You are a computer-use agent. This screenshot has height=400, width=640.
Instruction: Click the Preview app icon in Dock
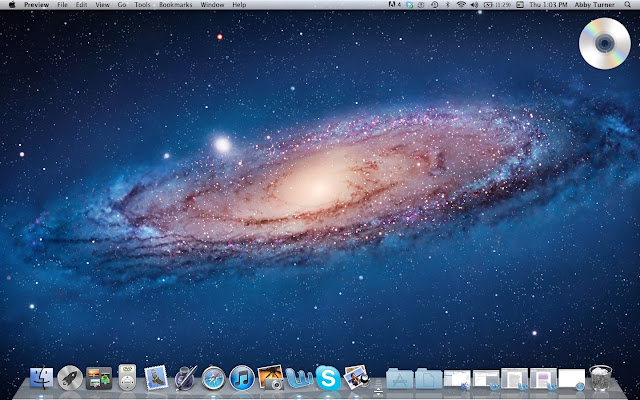tap(357, 377)
